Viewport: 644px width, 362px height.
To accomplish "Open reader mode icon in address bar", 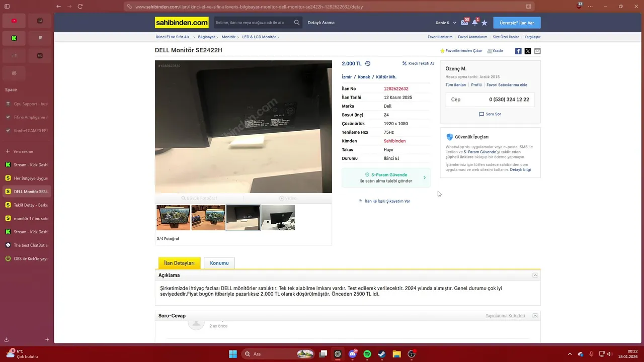I will (x=529, y=7).
